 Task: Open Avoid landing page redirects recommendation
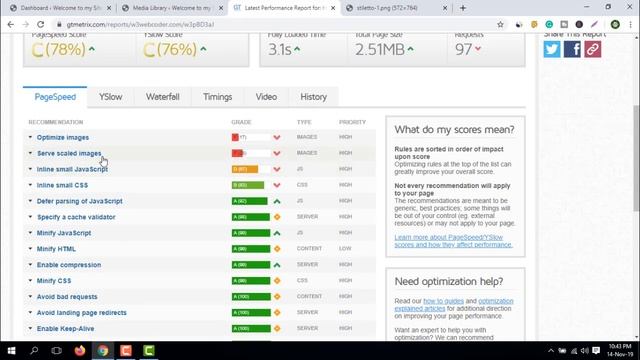point(82,313)
